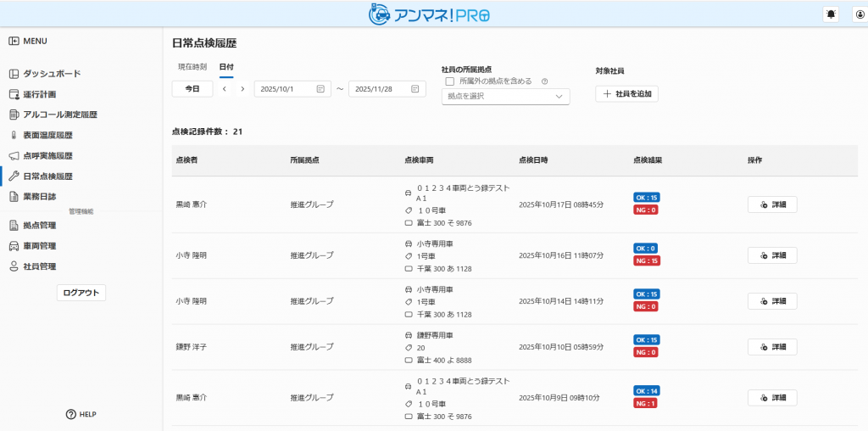Click the 社員を追加 button
The height and width of the screenshot is (431, 868).
click(x=626, y=94)
